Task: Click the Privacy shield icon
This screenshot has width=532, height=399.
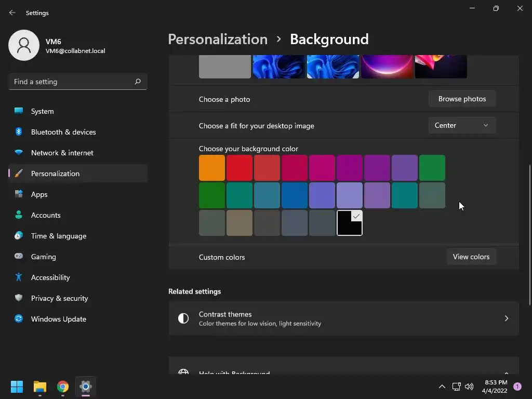Action: click(19, 298)
